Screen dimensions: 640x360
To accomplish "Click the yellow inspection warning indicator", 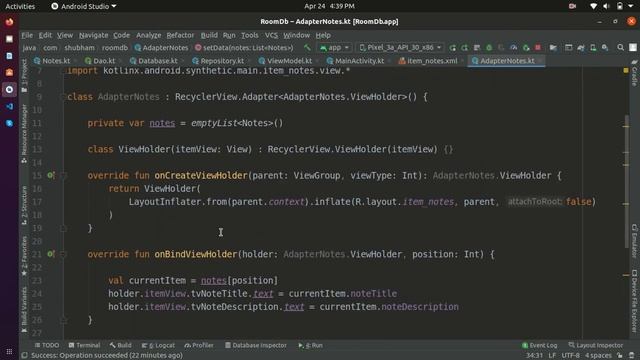I will pyautogui.click(x=626, y=71).
